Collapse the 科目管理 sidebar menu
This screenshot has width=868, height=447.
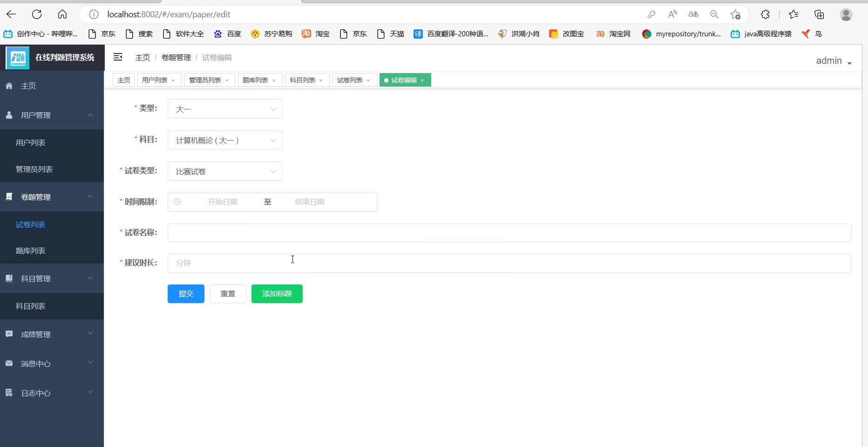52,278
